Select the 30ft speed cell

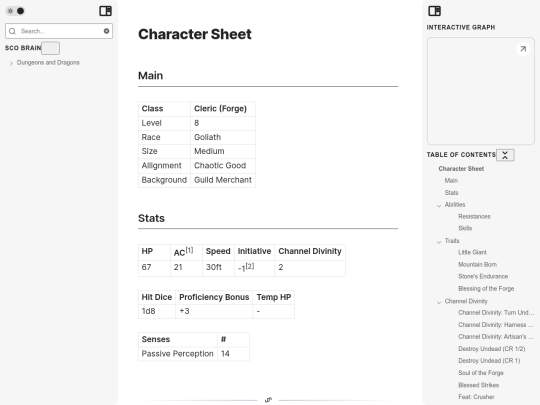pos(218,268)
